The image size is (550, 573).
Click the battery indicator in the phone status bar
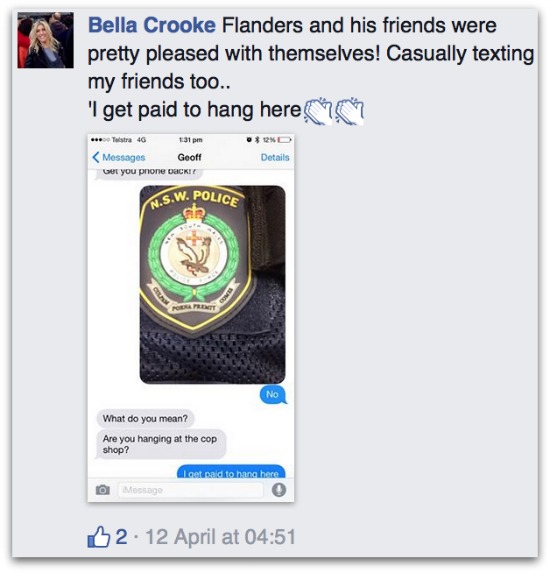coord(284,140)
